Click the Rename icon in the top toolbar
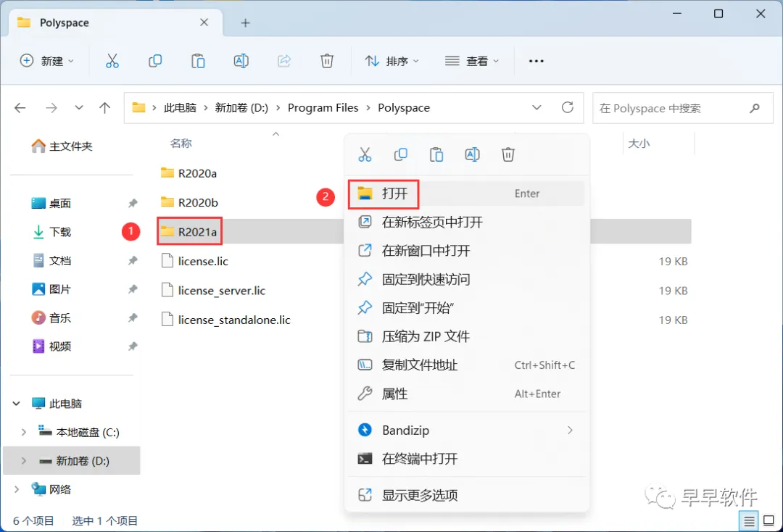 pos(241,61)
